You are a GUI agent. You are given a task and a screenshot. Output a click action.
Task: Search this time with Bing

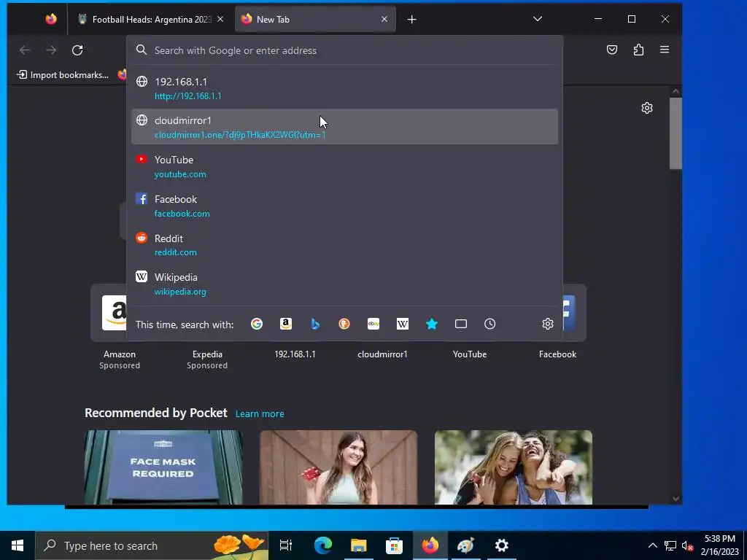(x=315, y=324)
